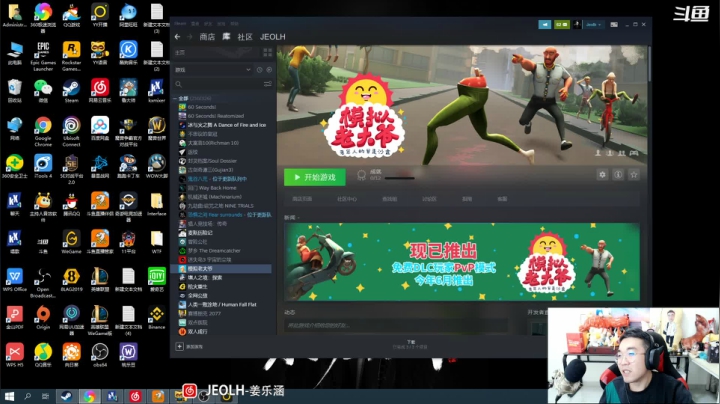The height and width of the screenshot is (404, 720).
Task: Open Epic Games Launcher desktop icon
Action: (x=43, y=56)
